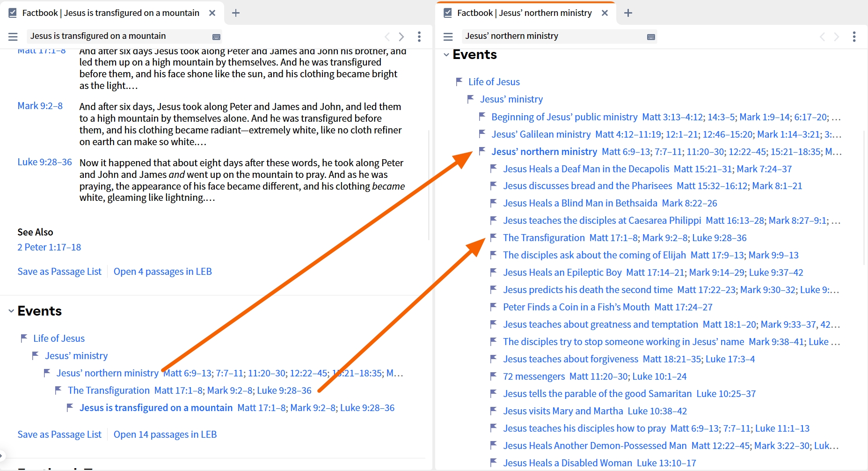Close the Jesus' northern ministry tab
868x471 pixels.
605,13
